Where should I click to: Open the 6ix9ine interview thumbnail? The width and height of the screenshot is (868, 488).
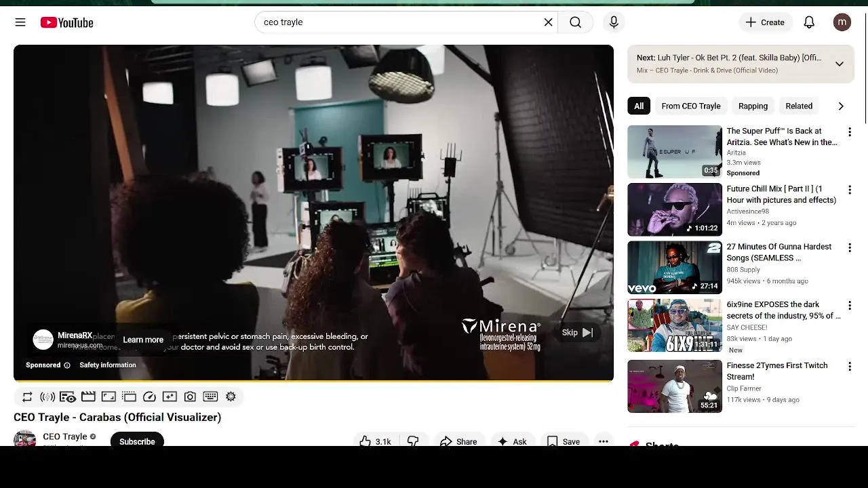click(675, 325)
